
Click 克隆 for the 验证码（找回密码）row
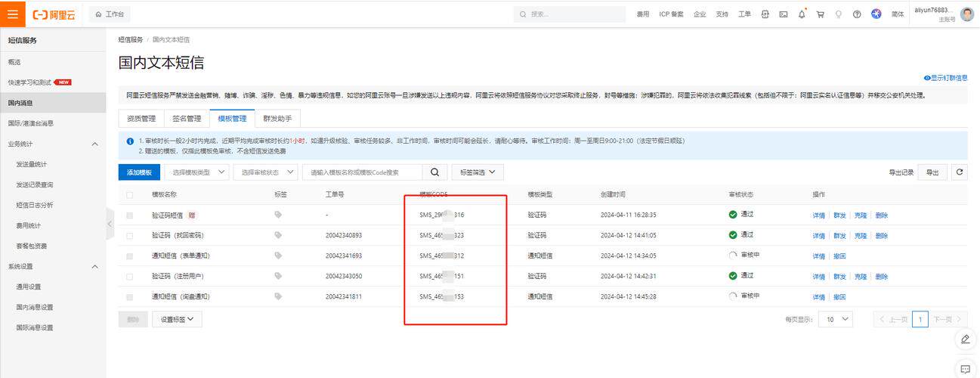click(861, 236)
